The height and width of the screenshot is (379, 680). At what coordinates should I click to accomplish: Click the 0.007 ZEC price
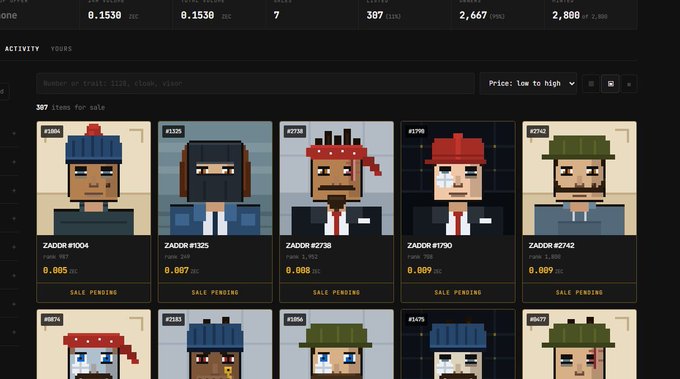(181, 270)
